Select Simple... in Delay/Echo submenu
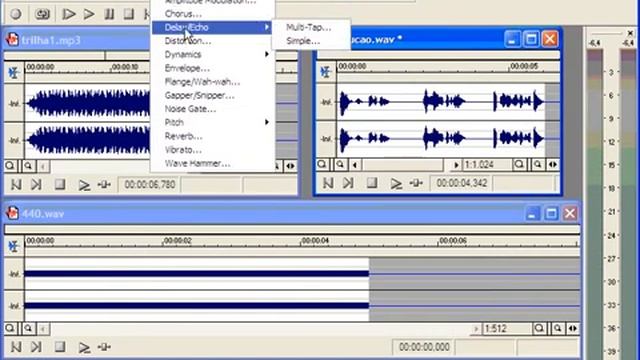This screenshot has height=360, width=640. (303, 41)
